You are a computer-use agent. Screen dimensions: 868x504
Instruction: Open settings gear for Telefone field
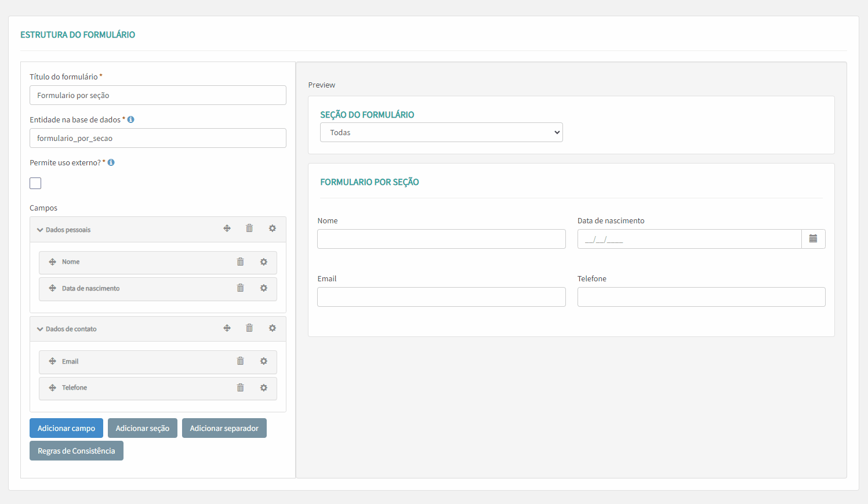click(x=264, y=388)
